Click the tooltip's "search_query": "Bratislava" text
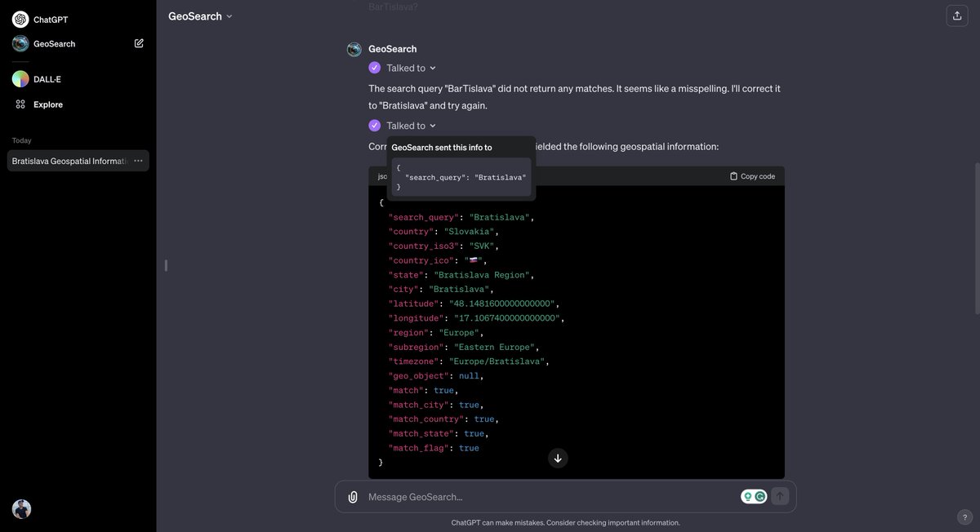The height and width of the screenshot is (532, 980). 465,177
